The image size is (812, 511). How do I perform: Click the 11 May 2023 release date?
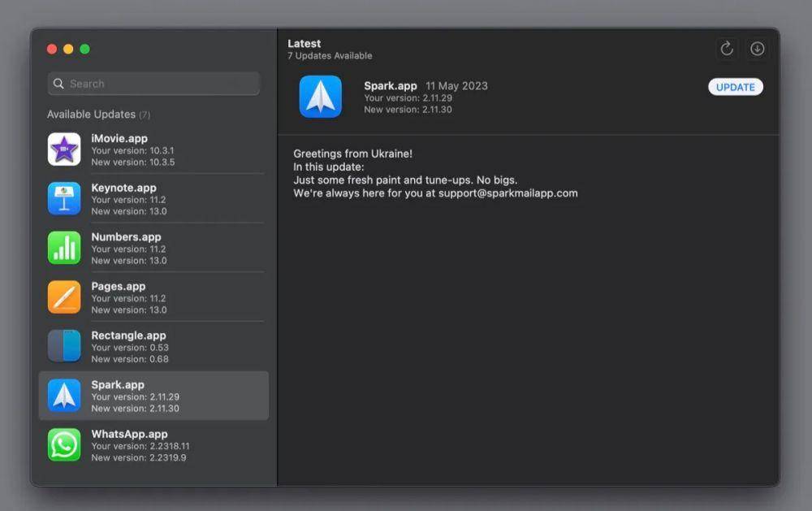click(x=456, y=86)
